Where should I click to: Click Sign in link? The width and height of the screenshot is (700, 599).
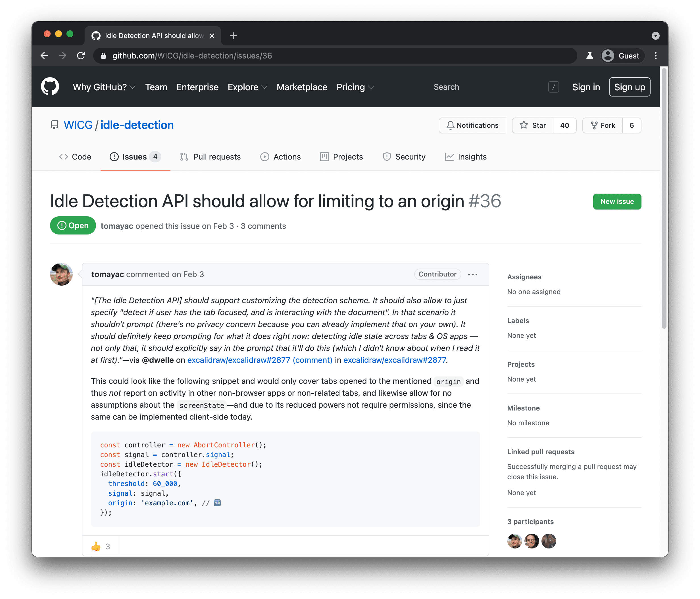(585, 87)
